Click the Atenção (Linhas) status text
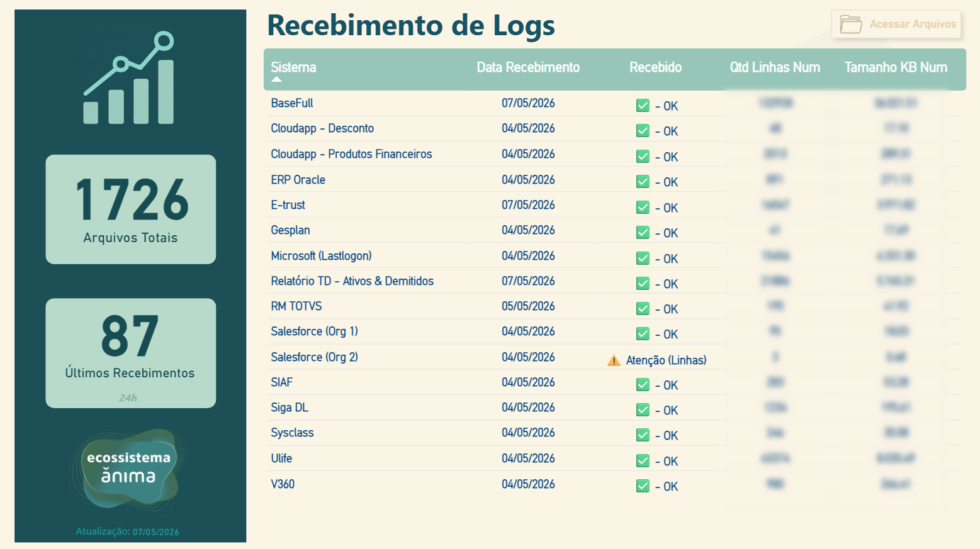Image resolution: width=980 pixels, height=549 pixels. [x=666, y=360]
